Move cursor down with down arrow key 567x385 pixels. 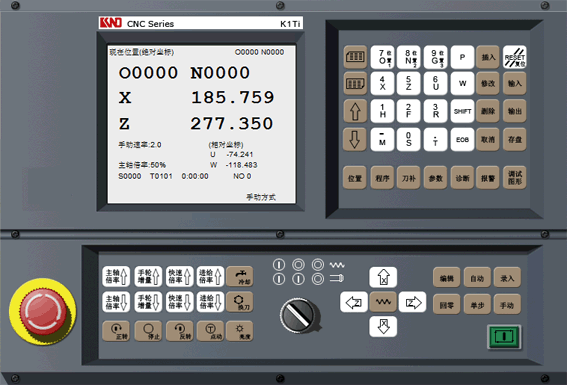(355, 139)
